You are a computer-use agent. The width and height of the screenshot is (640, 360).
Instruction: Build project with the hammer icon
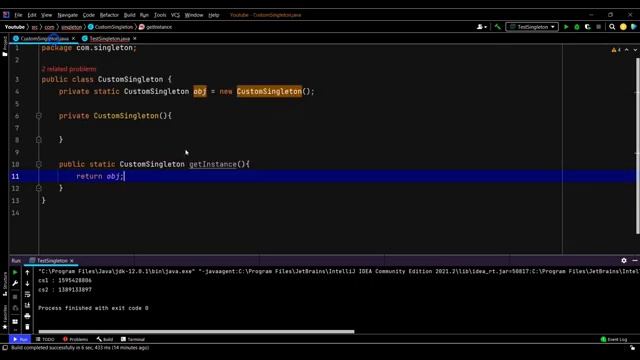pos(498,27)
